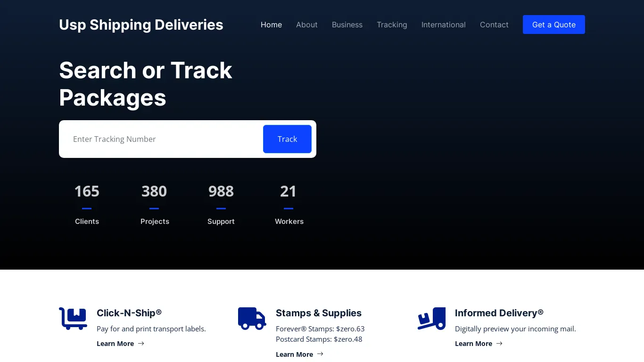Click the Stamps & Supplies truck icon

(x=252, y=319)
